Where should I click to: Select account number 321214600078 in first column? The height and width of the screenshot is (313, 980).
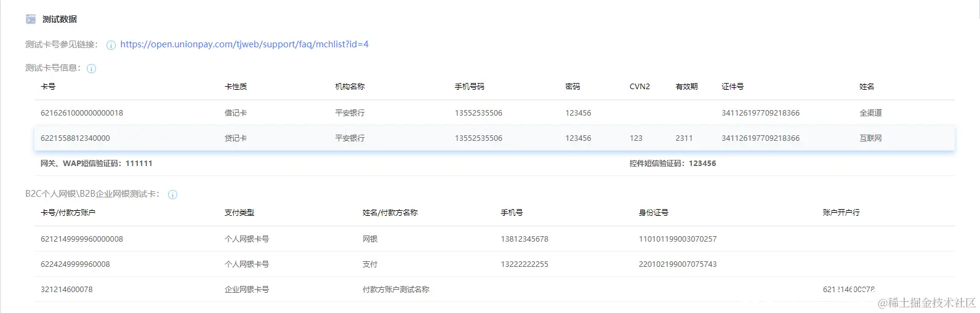pos(66,290)
